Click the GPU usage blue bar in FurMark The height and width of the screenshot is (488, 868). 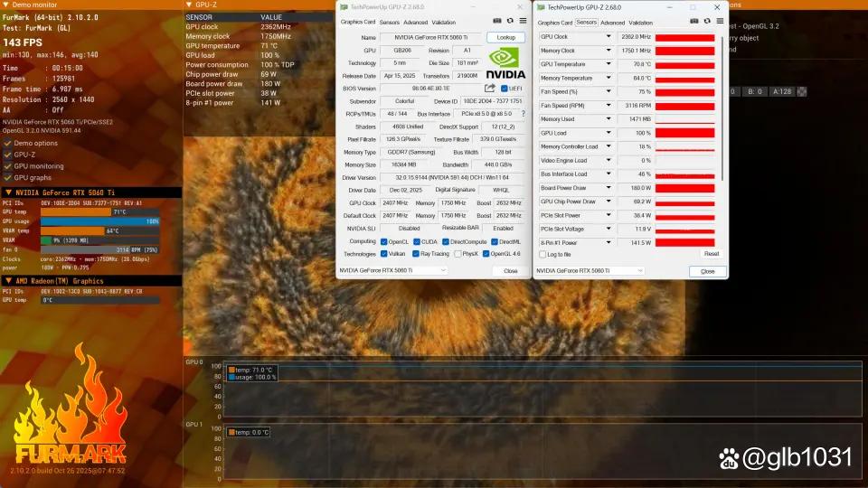click(100, 221)
